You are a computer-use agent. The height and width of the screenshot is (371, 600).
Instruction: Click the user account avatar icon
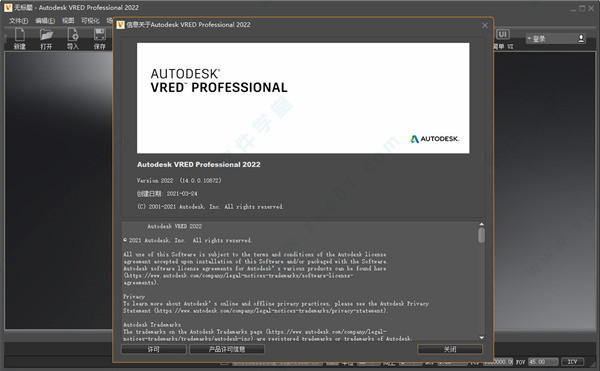[x=581, y=38]
